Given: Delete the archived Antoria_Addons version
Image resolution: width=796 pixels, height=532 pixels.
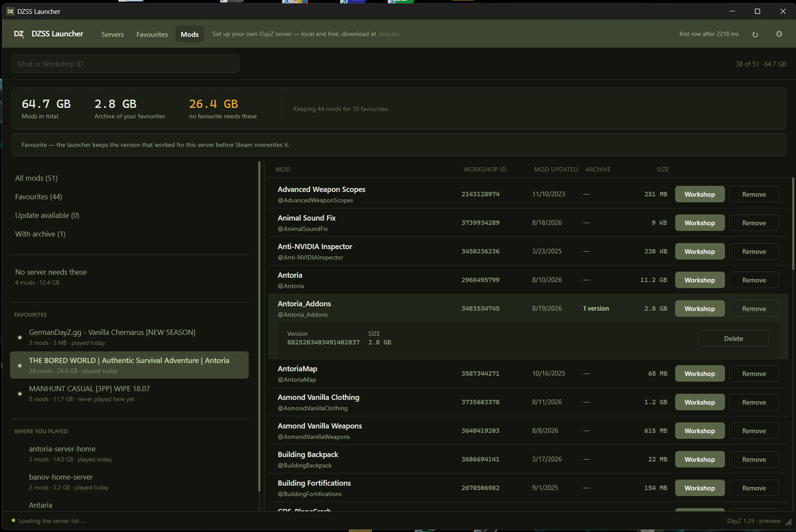Looking at the screenshot, I should pyautogui.click(x=733, y=339).
